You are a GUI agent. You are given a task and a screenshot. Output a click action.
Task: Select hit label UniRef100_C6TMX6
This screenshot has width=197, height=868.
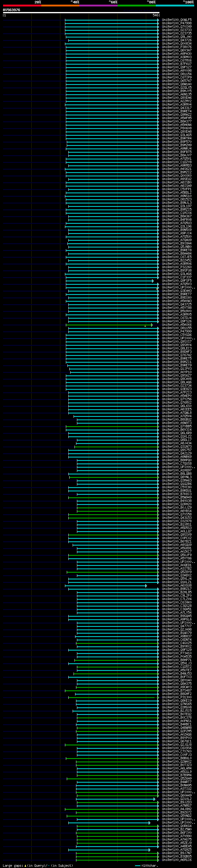pos(177,60)
